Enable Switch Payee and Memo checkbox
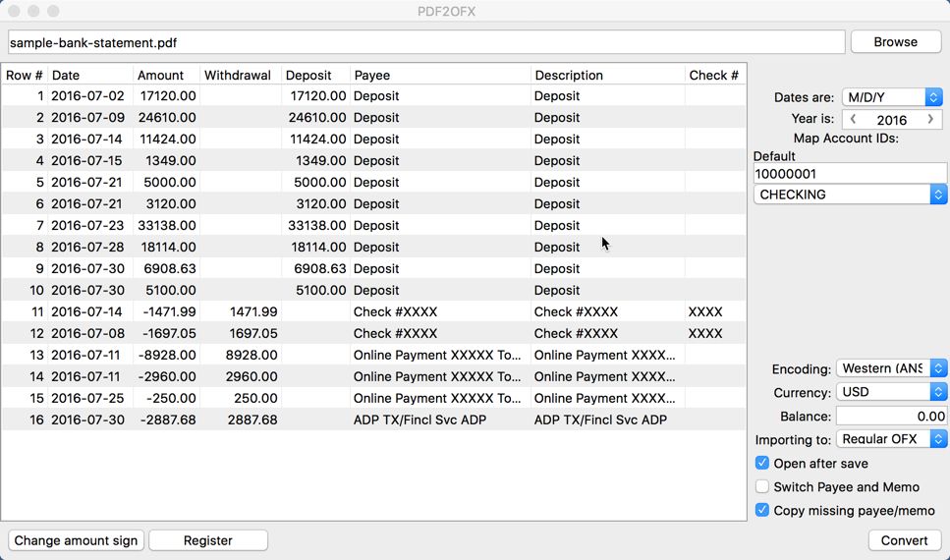The width and height of the screenshot is (950, 560). point(762,486)
